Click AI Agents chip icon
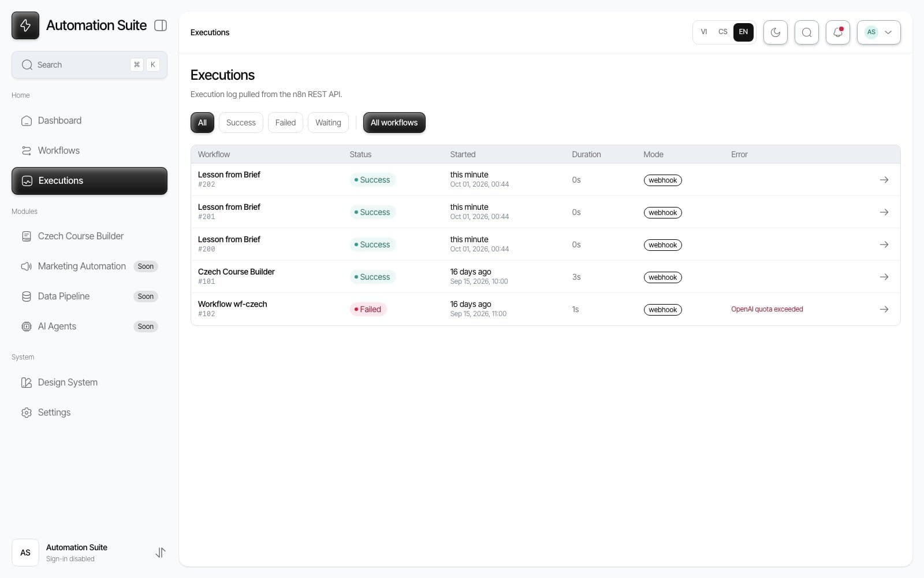The height and width of the screenshot is (578, 924). point(26,327)
